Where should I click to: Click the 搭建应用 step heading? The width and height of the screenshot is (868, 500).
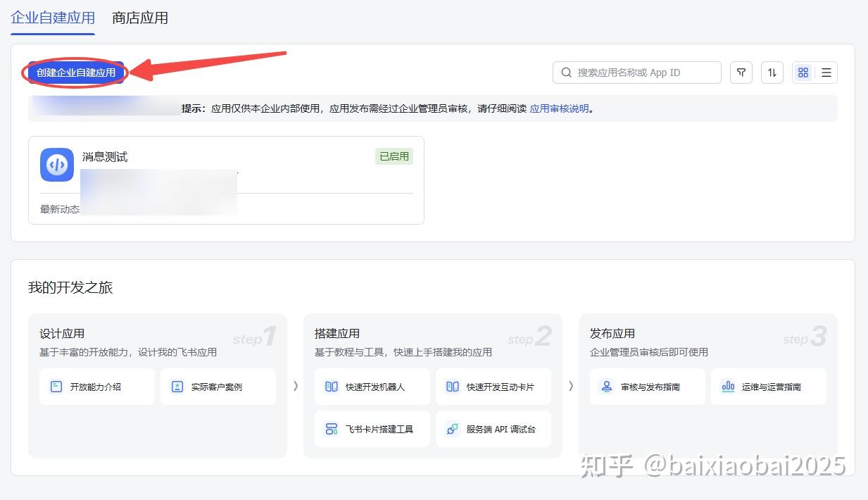click(x=337, y=334)
